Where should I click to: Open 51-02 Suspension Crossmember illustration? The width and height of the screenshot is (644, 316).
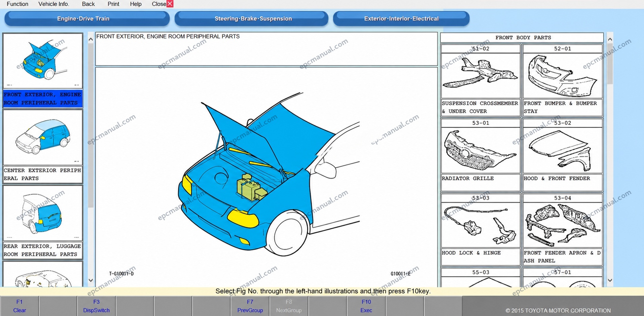click(480, 76)
